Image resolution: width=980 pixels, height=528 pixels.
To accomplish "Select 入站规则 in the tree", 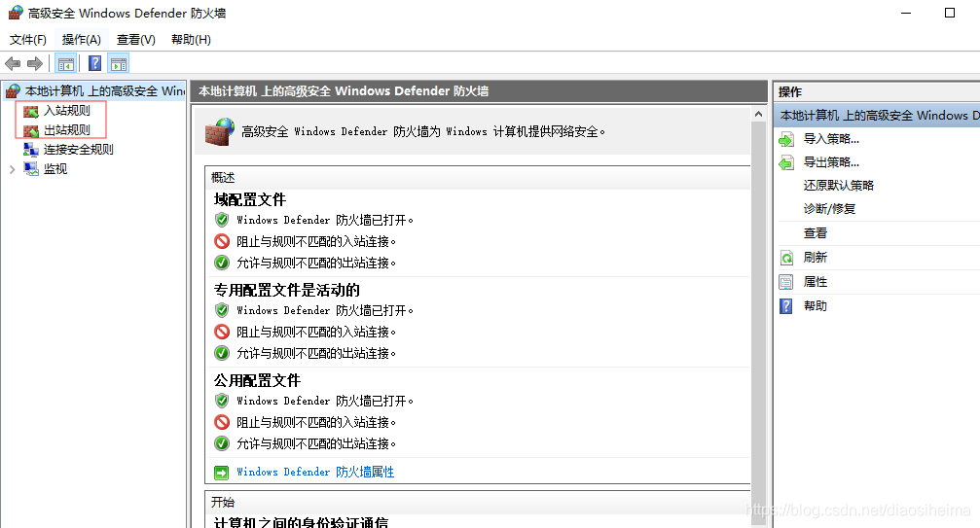I will [x=67, y=111].
